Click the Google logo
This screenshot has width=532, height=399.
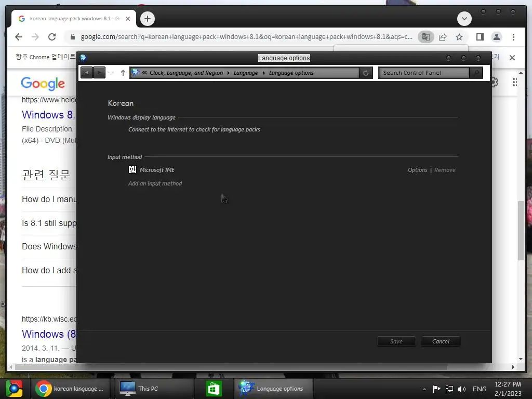coord(43,83)
